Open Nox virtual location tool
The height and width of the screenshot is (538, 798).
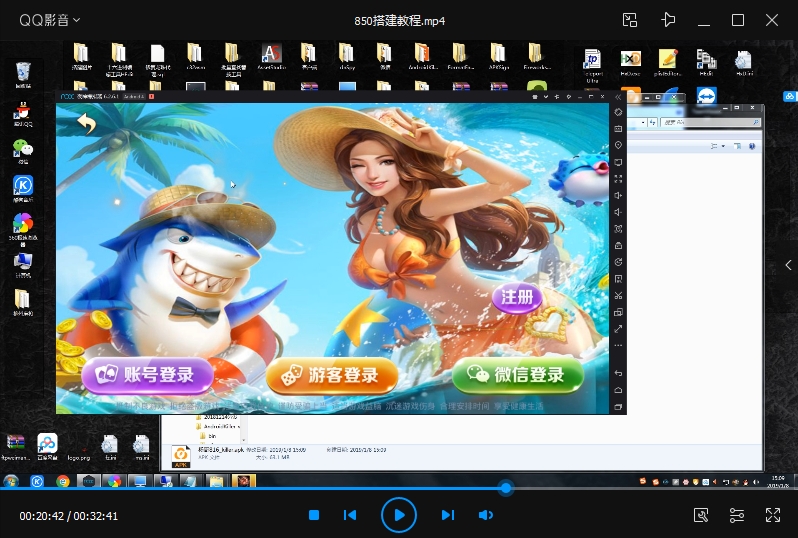click(x=618, y=146)
